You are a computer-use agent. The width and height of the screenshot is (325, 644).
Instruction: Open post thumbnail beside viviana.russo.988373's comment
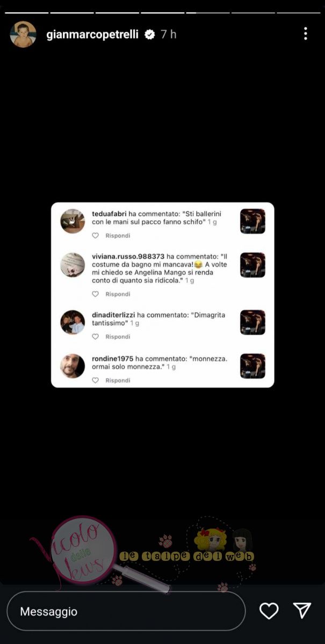tap(252, 265)
